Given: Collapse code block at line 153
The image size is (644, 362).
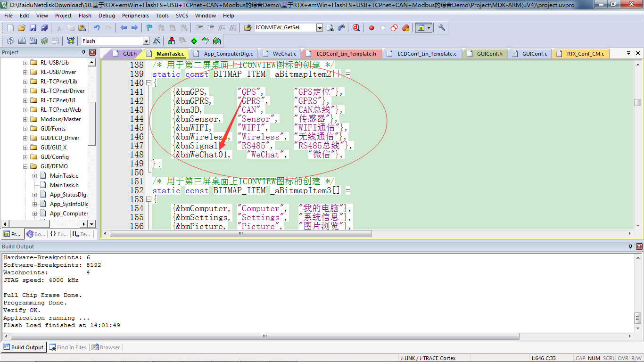Looking at the screenshot, I should [149, 199].
